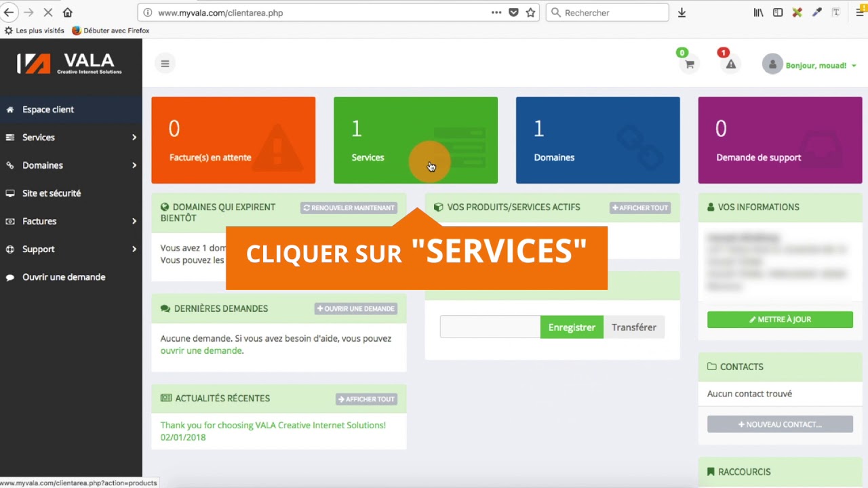The image size is (868, 488).
Task: Click Afficher tout for produits/services actifs
Action: tap(640, 208)
